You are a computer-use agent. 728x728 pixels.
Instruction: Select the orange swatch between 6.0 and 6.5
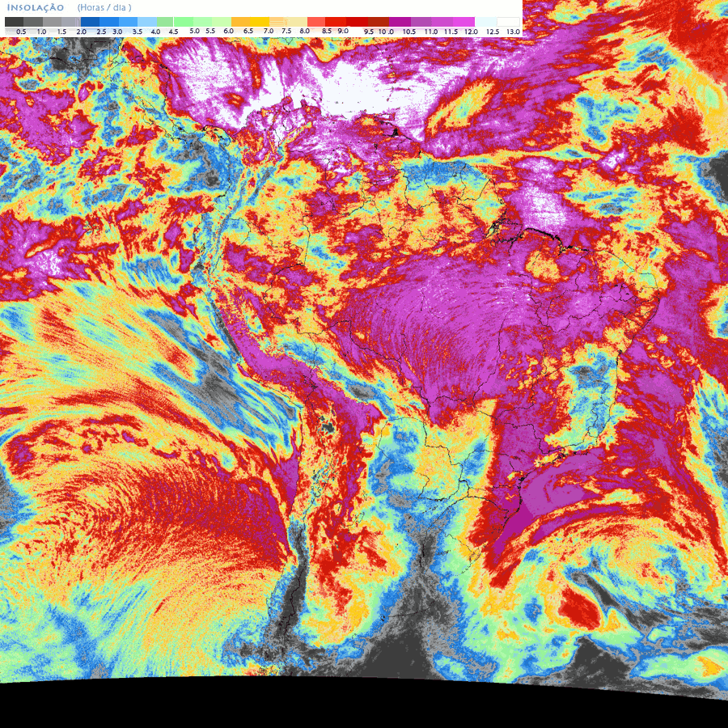click(x=240, y=22)
